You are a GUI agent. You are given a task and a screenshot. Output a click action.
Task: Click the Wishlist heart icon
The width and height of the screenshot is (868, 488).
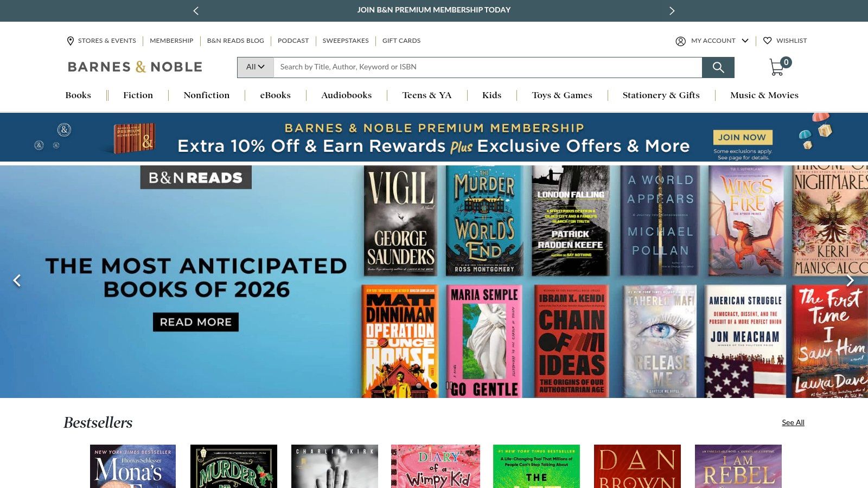click(x=768, y=41)
